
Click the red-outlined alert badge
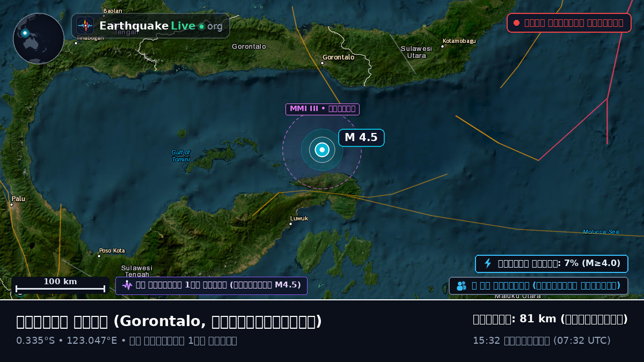point(569,23)
